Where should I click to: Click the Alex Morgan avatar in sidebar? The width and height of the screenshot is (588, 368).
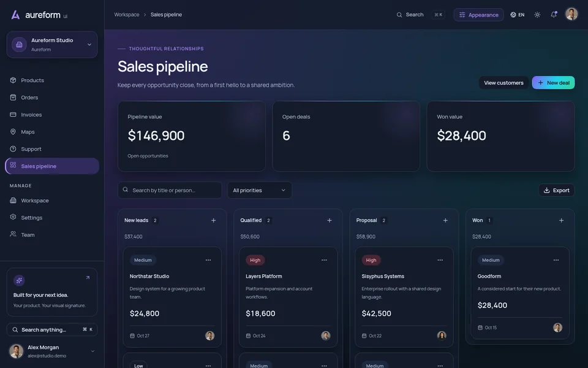[x=16, y=351]
